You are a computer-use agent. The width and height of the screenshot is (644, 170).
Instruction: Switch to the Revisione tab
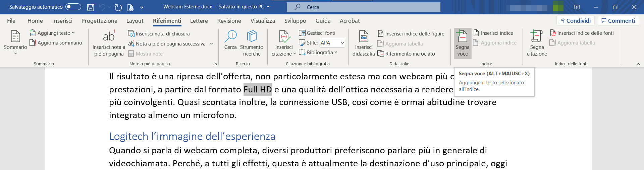point(229,21)
